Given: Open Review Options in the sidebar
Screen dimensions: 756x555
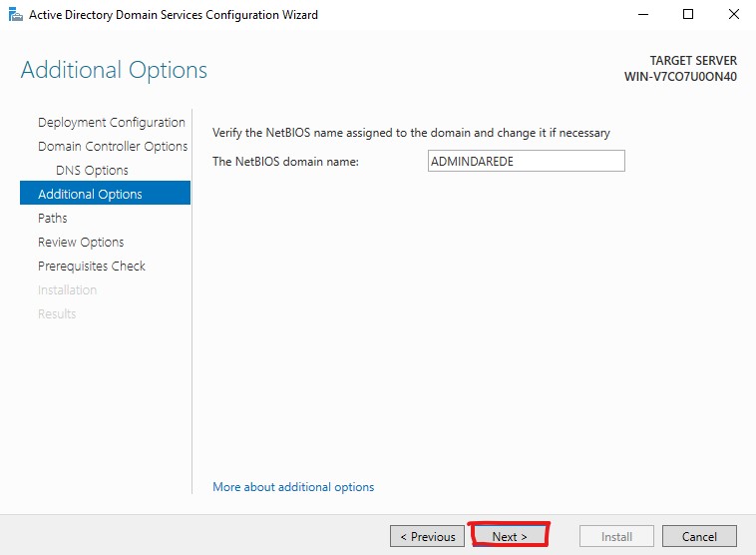Looking at the screenshot, I should click(x=81, y=243).
